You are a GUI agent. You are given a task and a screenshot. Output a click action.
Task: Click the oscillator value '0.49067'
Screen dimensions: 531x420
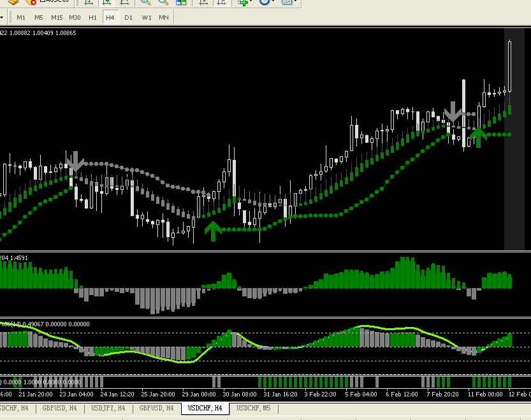point(33,324)
